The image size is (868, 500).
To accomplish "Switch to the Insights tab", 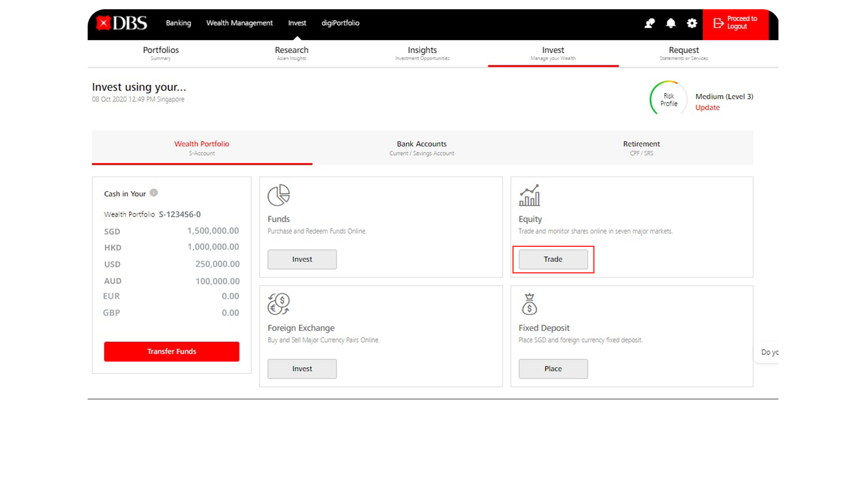I will coord(422,54).
